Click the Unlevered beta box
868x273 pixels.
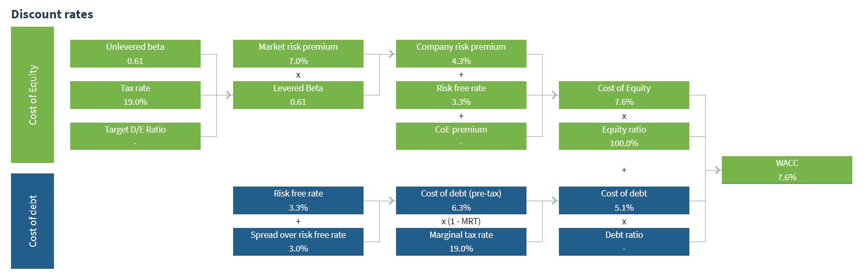click(x=135, y=53)
